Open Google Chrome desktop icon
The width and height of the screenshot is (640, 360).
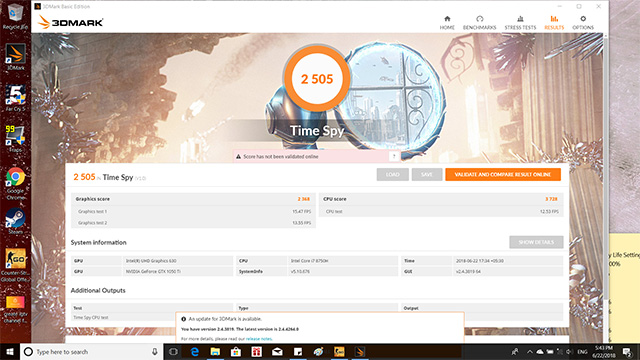16,184
